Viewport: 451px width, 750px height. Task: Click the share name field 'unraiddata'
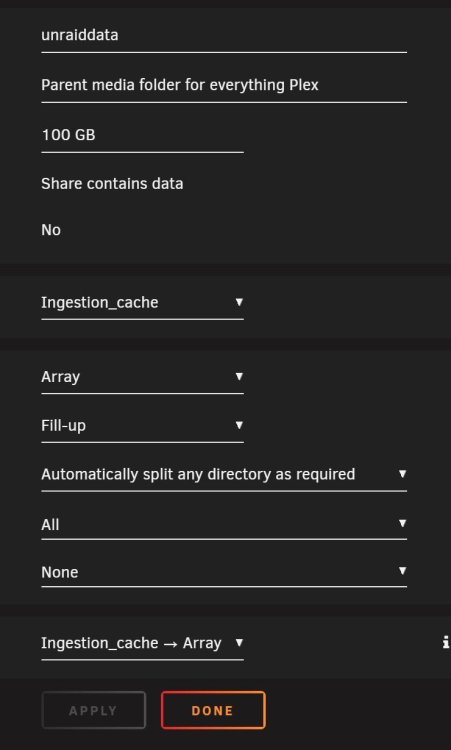(224, 36)
